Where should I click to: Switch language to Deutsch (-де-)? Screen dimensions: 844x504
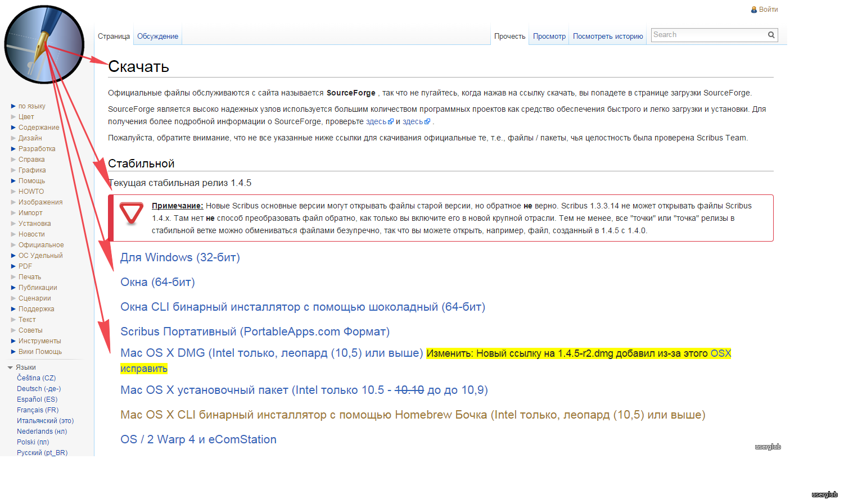point(39,389)
